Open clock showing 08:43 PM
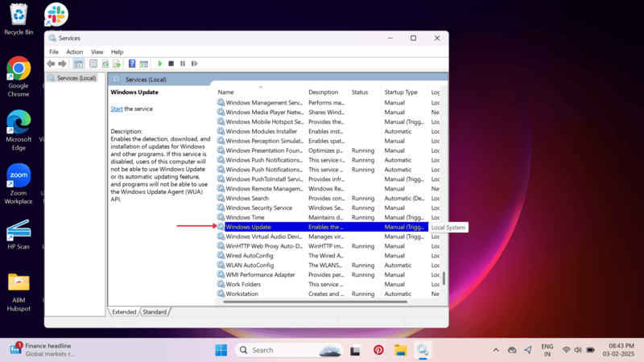Image resolution: width=644 pixels, height=362 pixels. coord(618,350)
